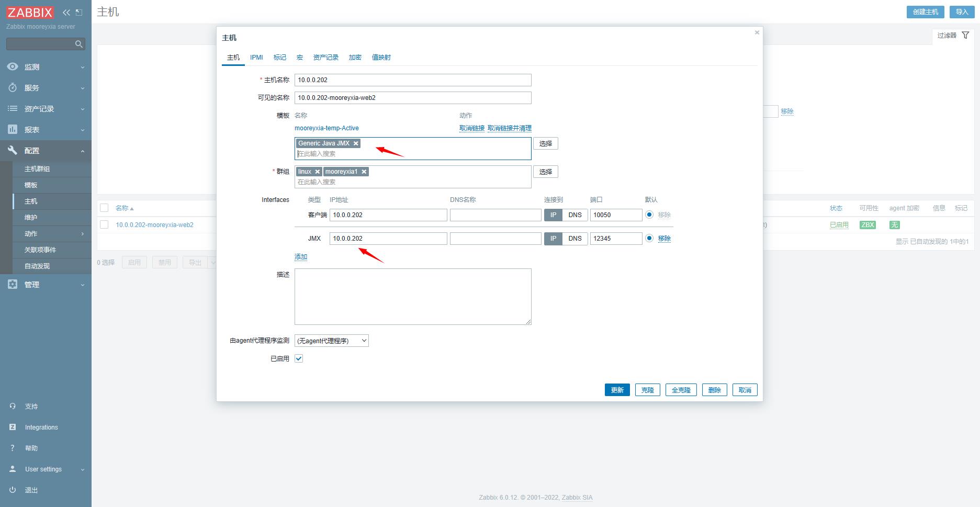Click the user icon for User settings

click(x=13, y=469)
